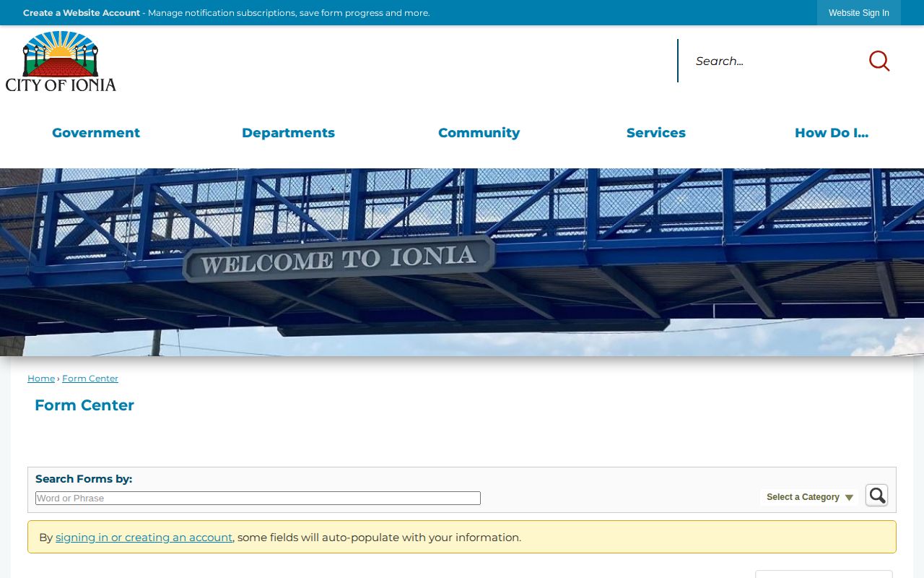Open the Services menu
This screenshot has height=578, width=924.
(x=656, y=133)
